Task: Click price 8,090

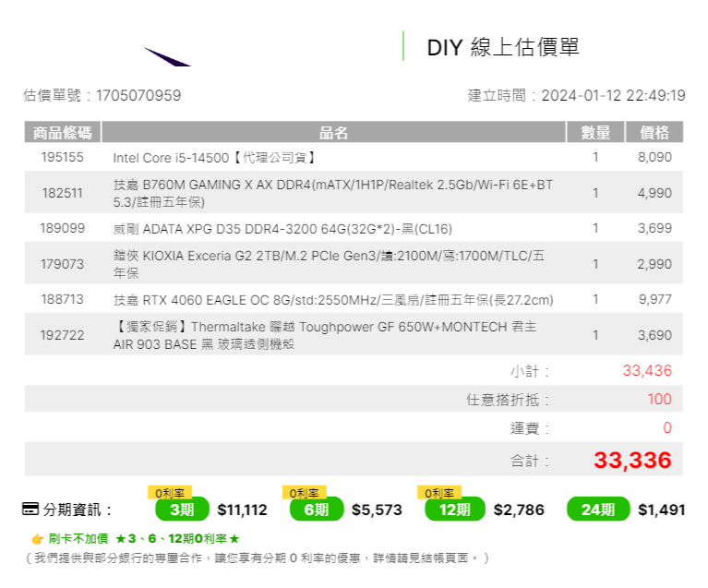Action: point(654,157)
